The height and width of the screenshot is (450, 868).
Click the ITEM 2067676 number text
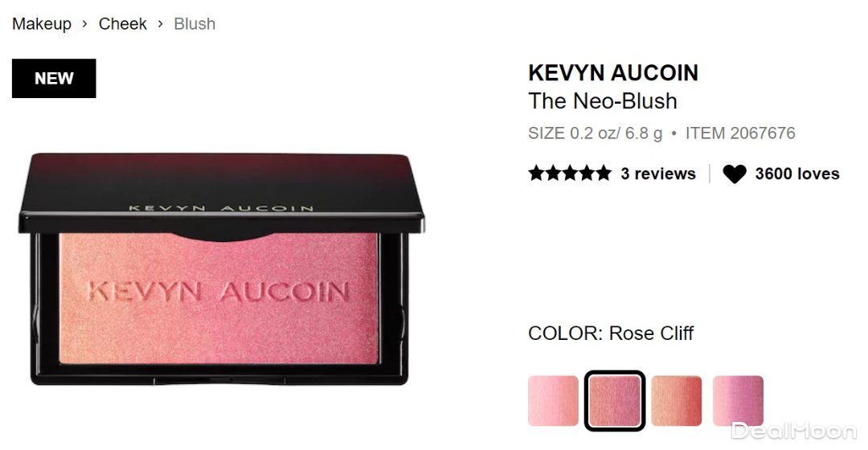tap(740, 133)
